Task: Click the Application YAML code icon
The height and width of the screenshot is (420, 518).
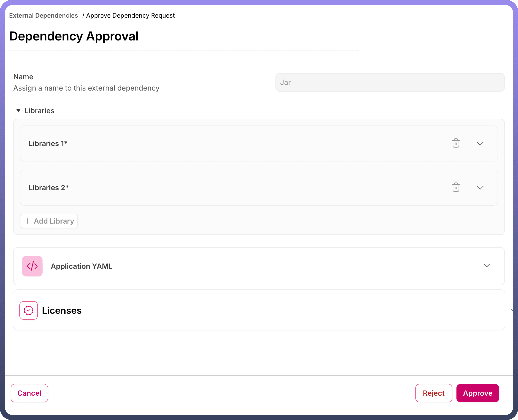Action: coord(32,266)
